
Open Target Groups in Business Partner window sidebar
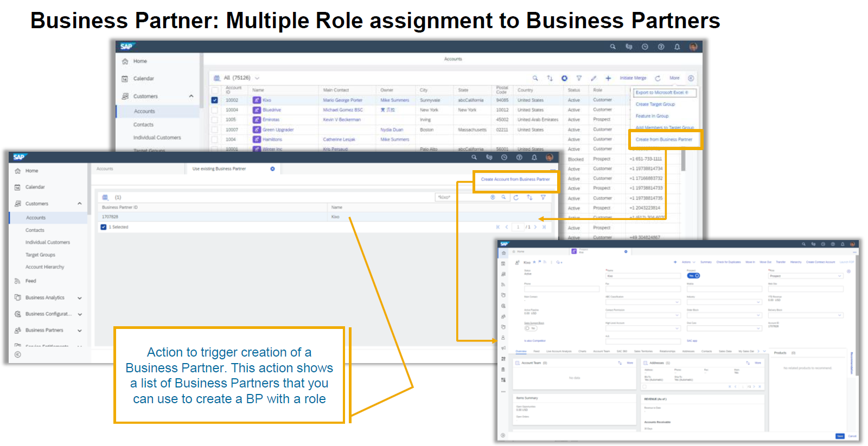[40, 255]
